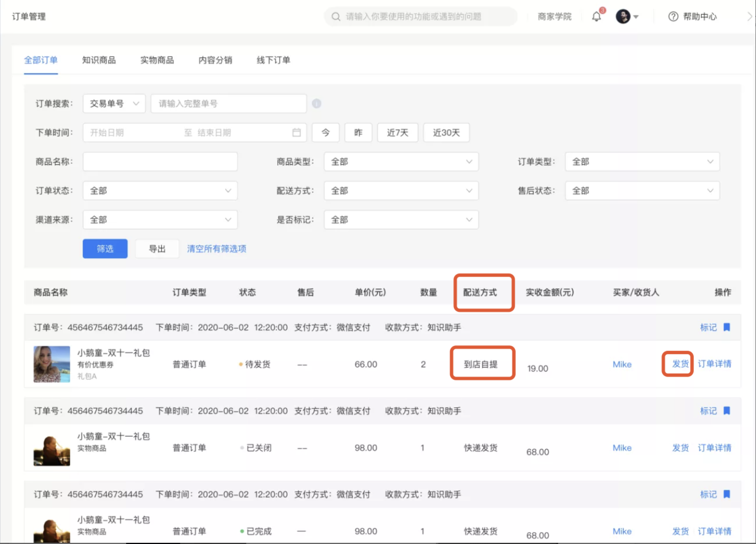756x544 pixels.
Task: Click 发货 for the 已关闭 order
Action: click(x=680, y=448)
